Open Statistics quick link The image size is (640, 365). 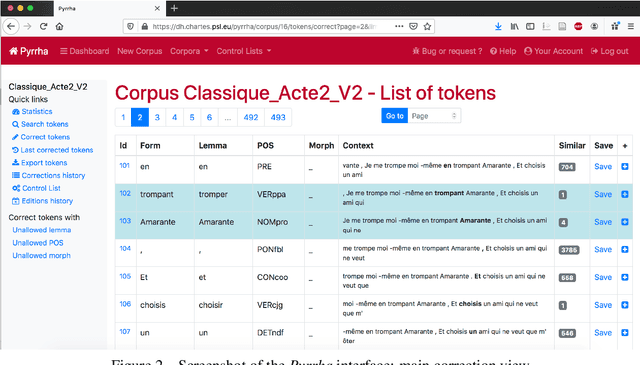(32, 111)
